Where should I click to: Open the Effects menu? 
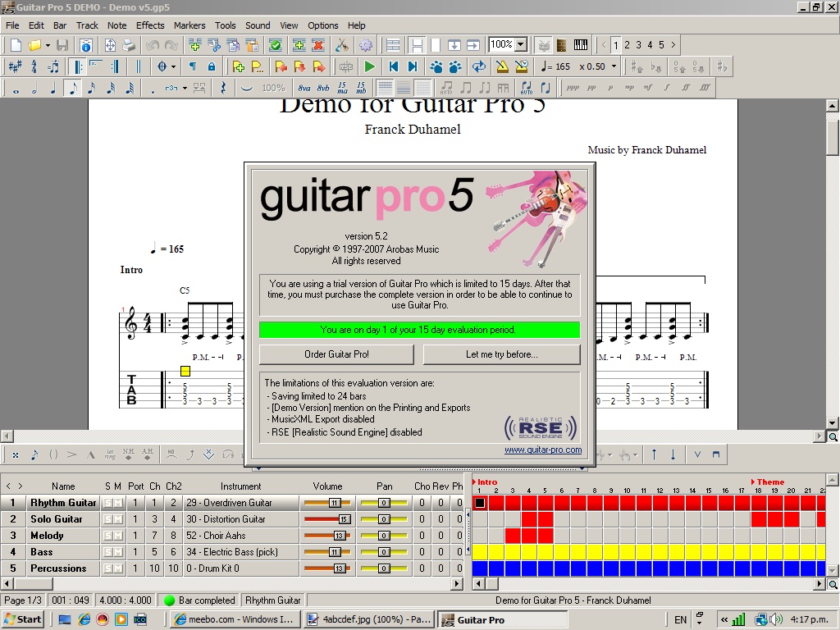point(150,25)
